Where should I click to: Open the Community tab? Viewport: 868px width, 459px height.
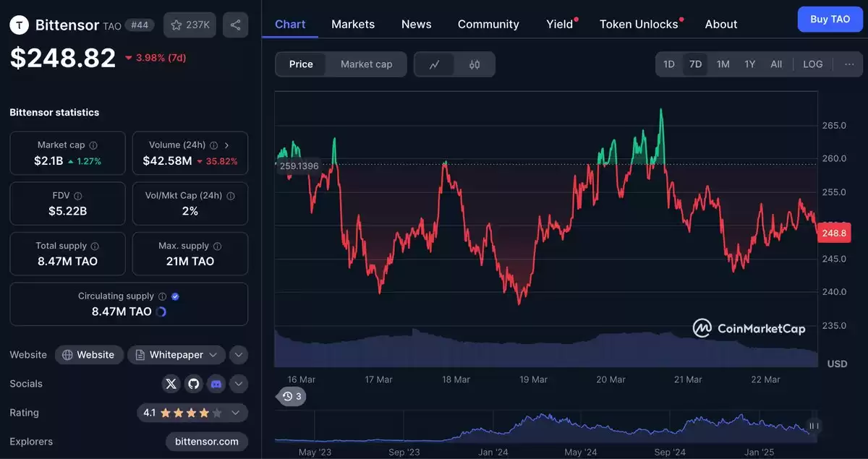pos(488,24)
